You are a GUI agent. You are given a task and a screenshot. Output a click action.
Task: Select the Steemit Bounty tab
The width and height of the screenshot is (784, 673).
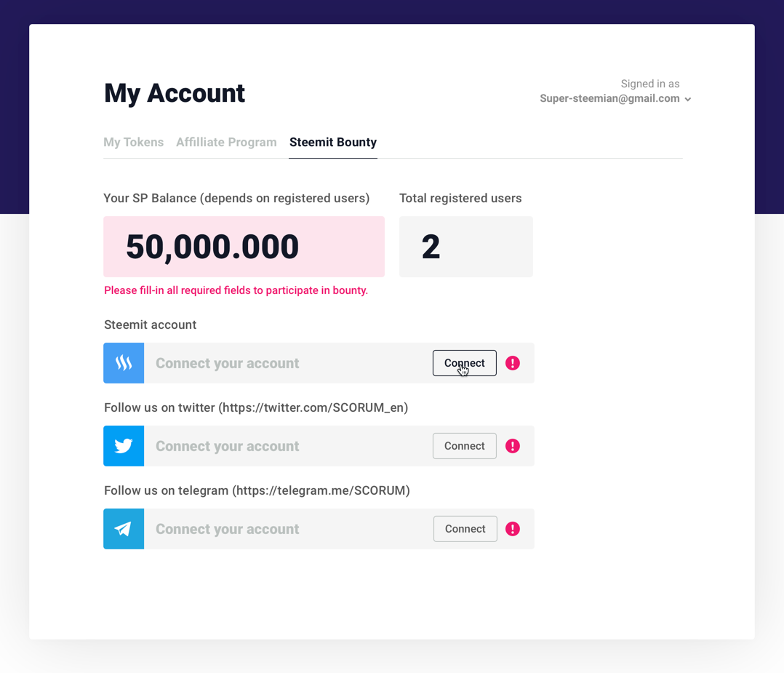click(x=333, y=142)
